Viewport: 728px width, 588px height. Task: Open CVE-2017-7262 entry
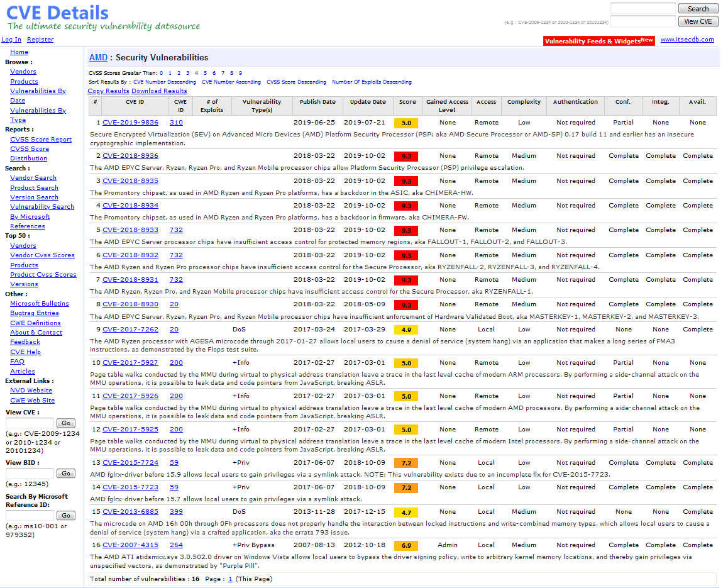click(131, 330)
